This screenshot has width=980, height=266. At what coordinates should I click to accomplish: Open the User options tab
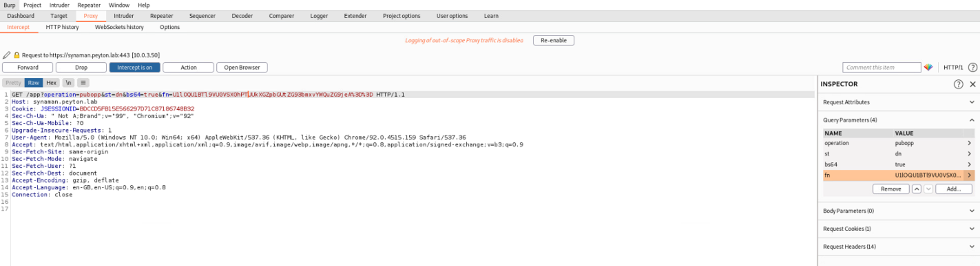[x=452, y=16]
